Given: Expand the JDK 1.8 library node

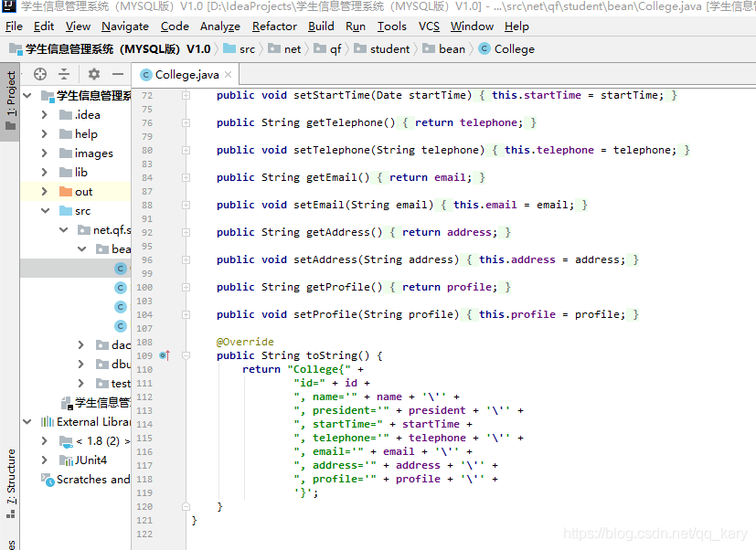Looking at the screenshot, I should (x=45, y=441).
